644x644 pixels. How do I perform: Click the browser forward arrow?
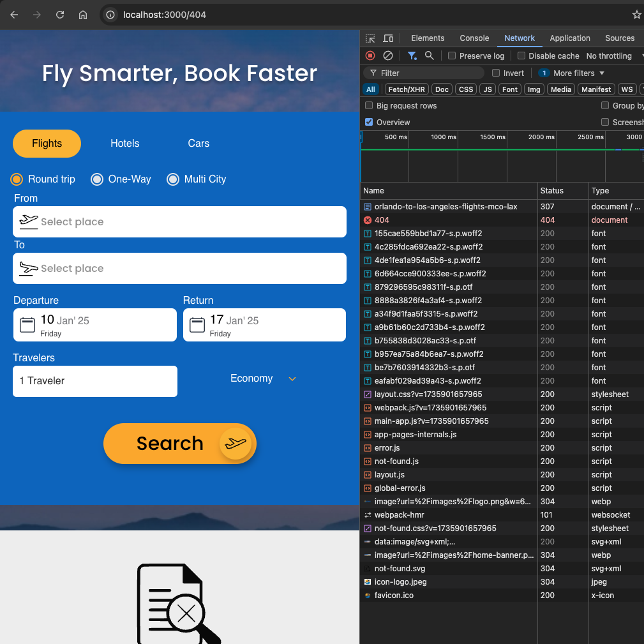coord(37,15)
